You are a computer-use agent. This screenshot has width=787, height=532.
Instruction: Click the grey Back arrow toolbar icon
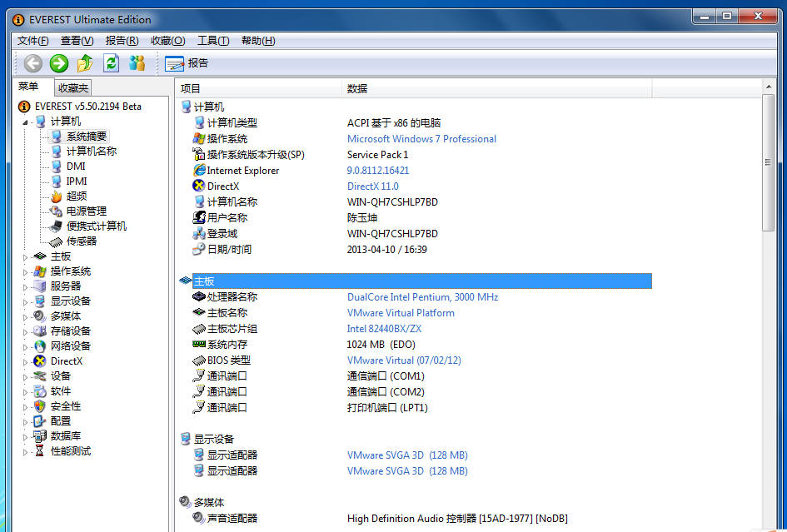33,63
